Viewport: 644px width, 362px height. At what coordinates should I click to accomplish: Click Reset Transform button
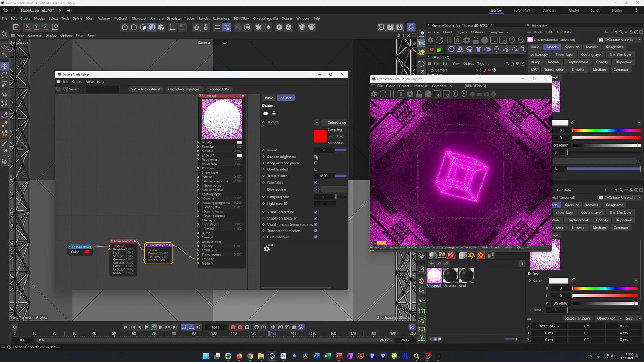tap(577, 318)
